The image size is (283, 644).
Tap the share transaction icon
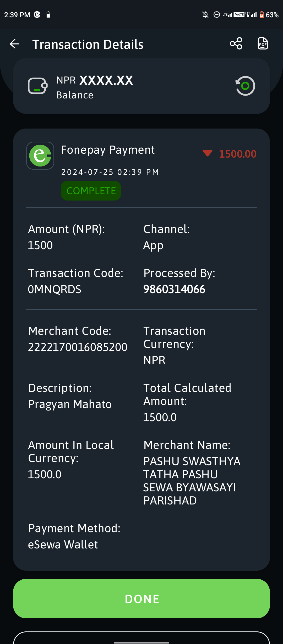[x=236, y=43]
